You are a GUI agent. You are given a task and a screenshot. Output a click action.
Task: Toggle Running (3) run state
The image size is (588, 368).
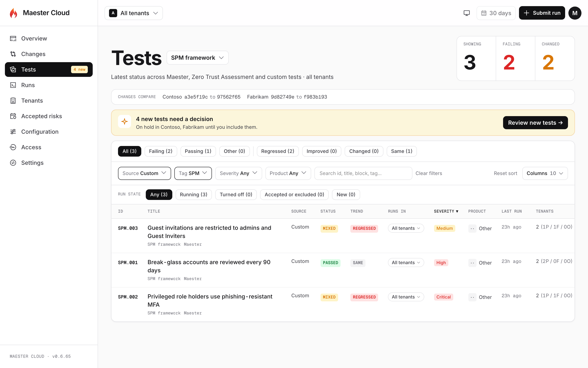click(x=193, y=195)
